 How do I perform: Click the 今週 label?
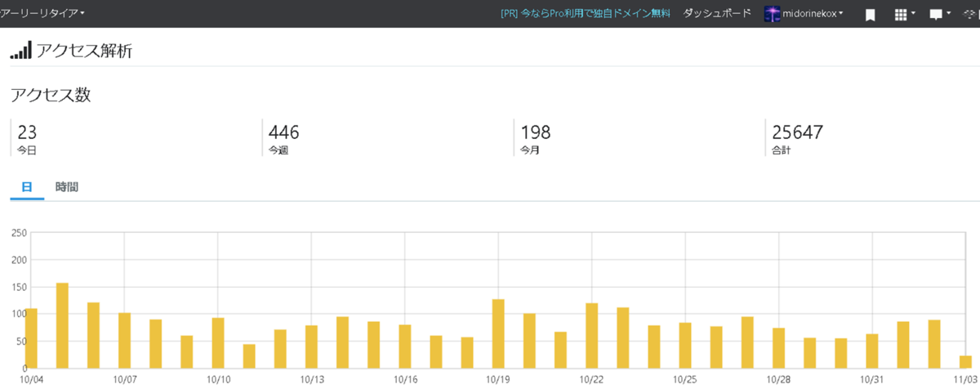[278, 151]
